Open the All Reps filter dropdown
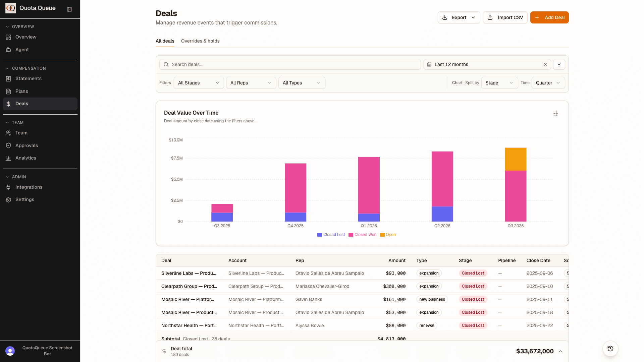 [251, 83]
